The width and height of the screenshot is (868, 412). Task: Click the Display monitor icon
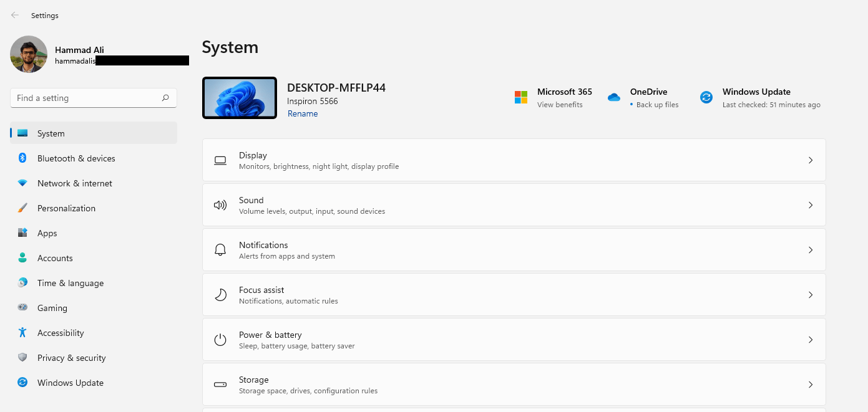tap(220, 160)
